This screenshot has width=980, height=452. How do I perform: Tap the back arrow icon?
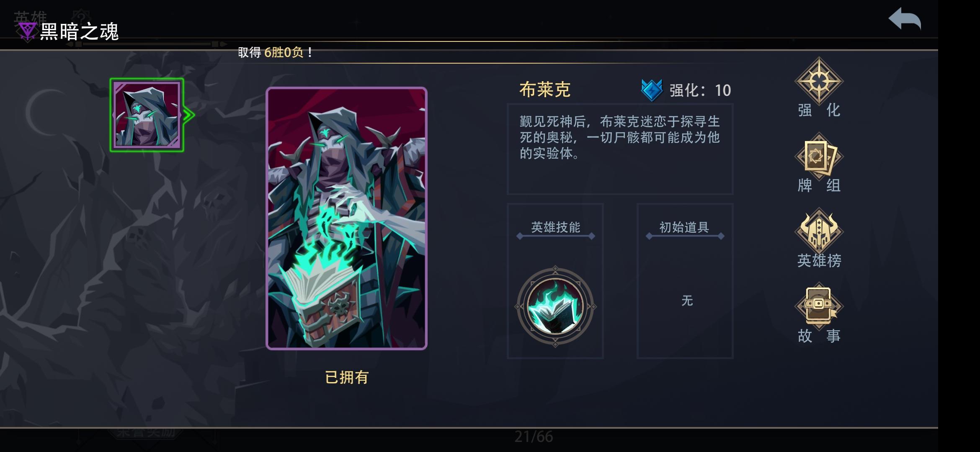pos(905,19)
